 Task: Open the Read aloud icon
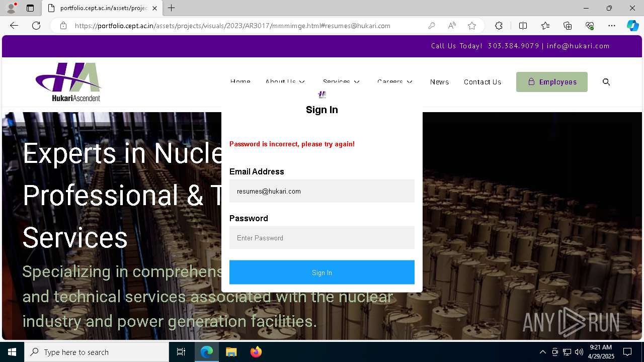coord(452,26)
